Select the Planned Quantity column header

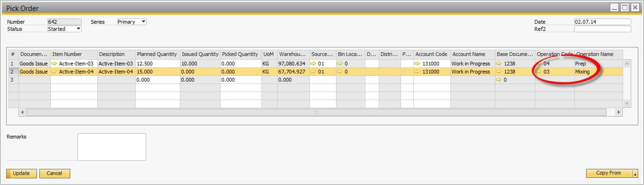[157, 54]
